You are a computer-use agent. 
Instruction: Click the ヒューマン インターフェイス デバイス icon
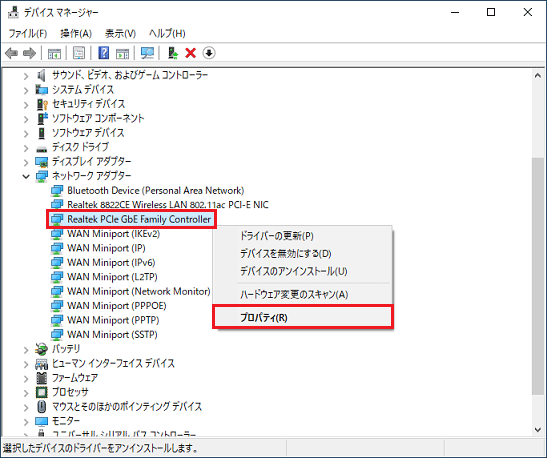pos(42,363)
